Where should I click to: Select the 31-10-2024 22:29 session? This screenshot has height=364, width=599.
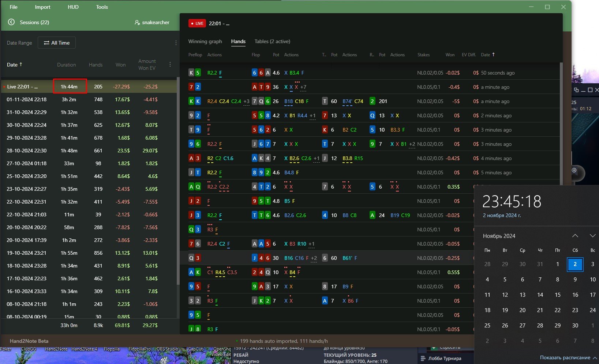pyautogui.click(x=89, y=112)
